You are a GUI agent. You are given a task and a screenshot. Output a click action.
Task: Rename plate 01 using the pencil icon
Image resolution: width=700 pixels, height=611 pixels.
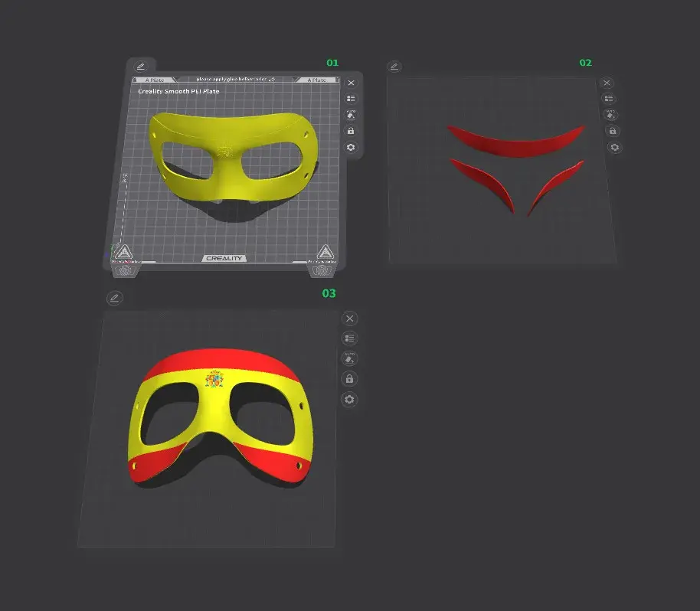coord(142,67)
